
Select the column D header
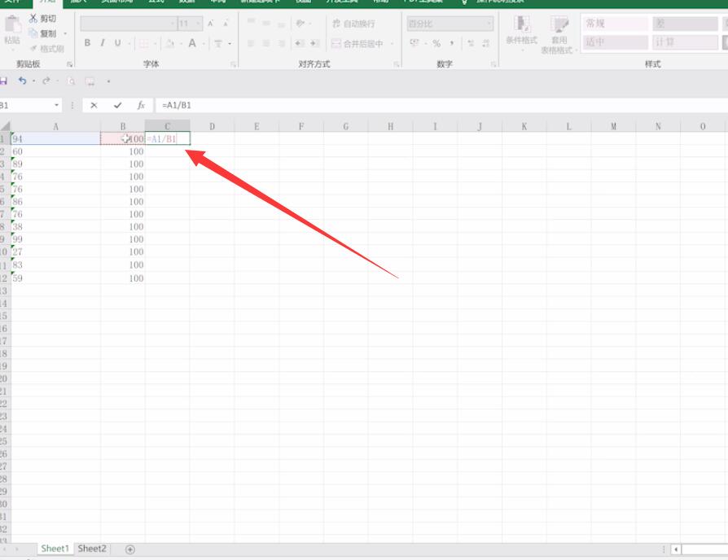click(x=213, y=126)
